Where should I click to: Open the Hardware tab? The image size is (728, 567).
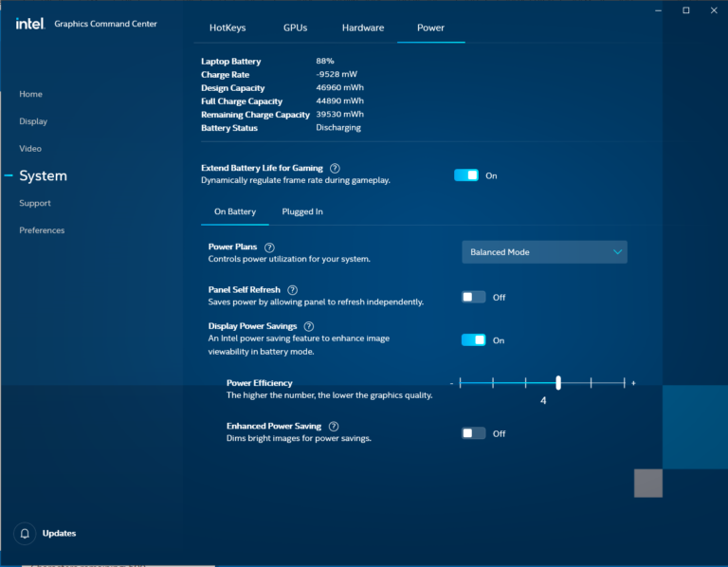[363, 27]
